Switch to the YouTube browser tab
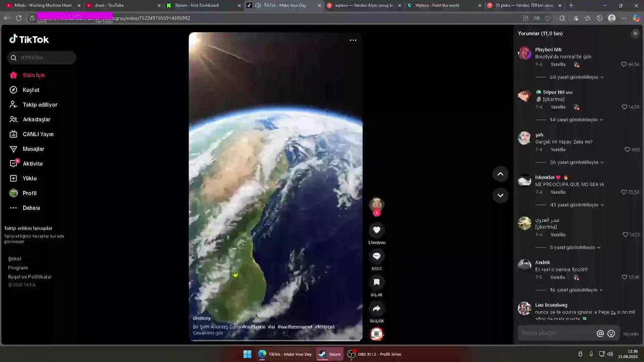Screen dimensions: 644x362 123,6
